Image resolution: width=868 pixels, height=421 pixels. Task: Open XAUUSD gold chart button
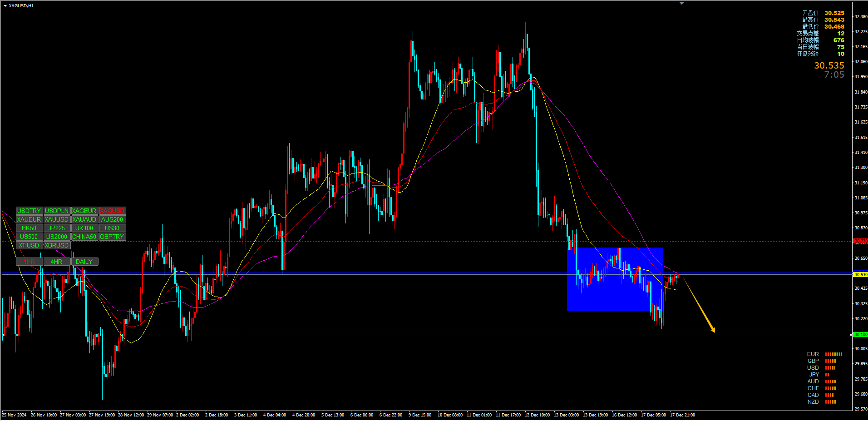[x=57, y=219]
